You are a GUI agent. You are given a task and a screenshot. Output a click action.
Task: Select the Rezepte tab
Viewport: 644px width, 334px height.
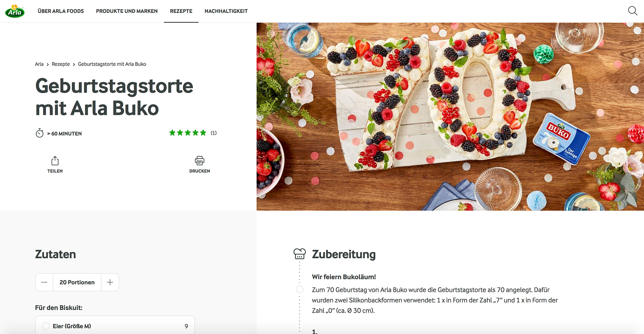(181, 11)
